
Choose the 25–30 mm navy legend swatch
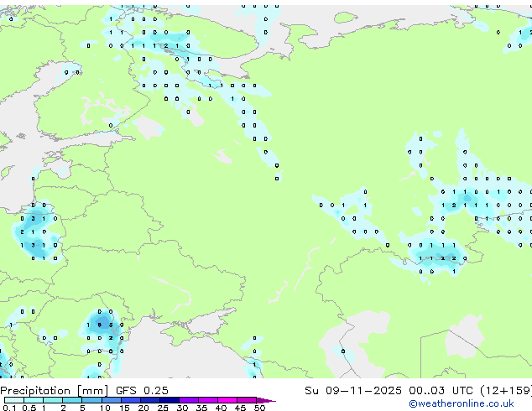[x=170, y=400]
